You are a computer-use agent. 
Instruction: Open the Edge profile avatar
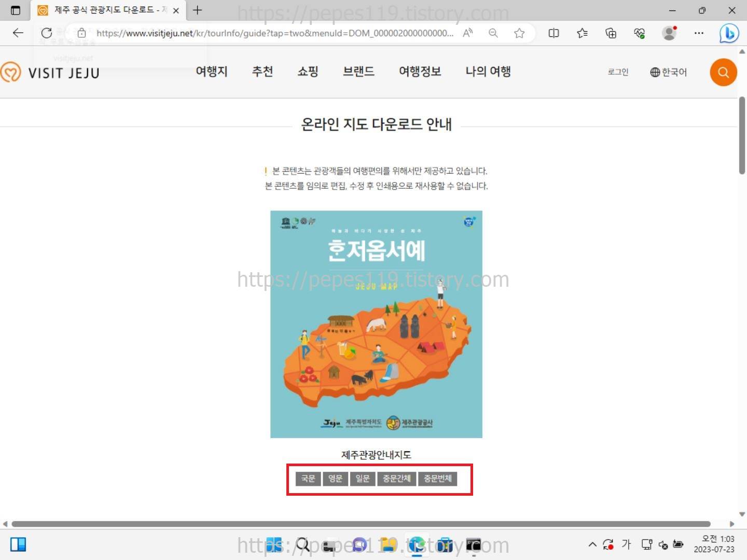point(670,33)
